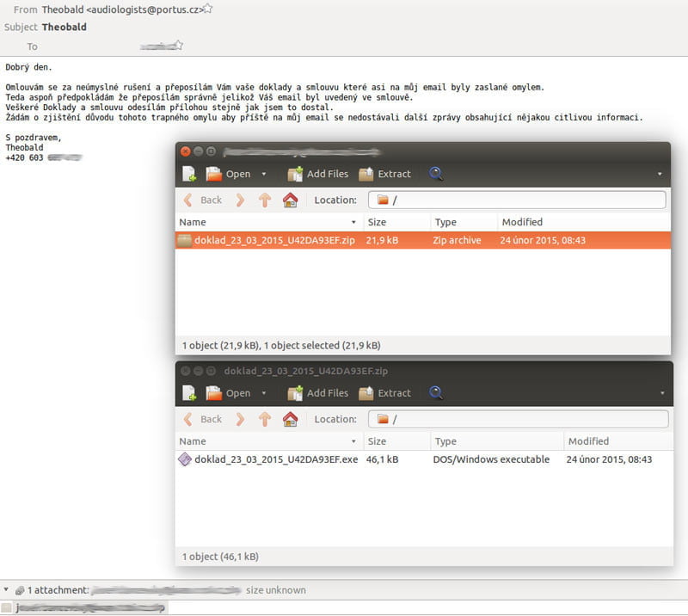The width and height of the screenshot is (688, 616).
Task: Go up one level in the upper archive window
Action: pos(265,200)
